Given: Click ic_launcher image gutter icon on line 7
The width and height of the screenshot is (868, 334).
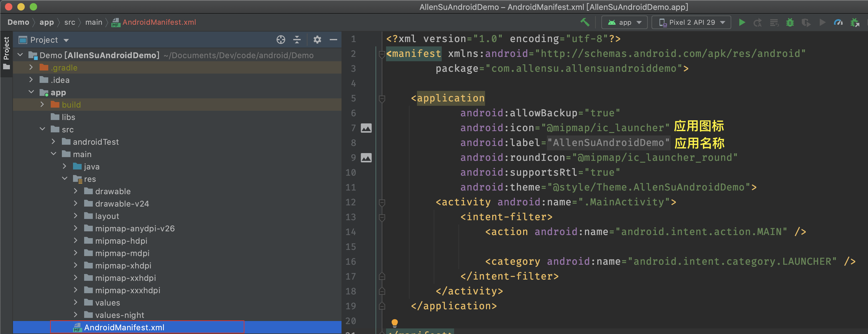Looking at the screenshot, I should [366, 128].
